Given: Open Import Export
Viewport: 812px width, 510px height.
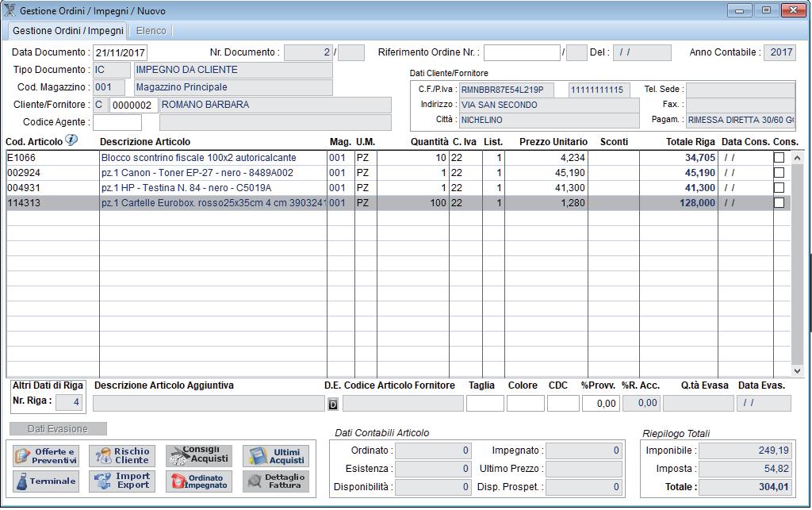Looking at the screenshot, I should click(122, 481).
